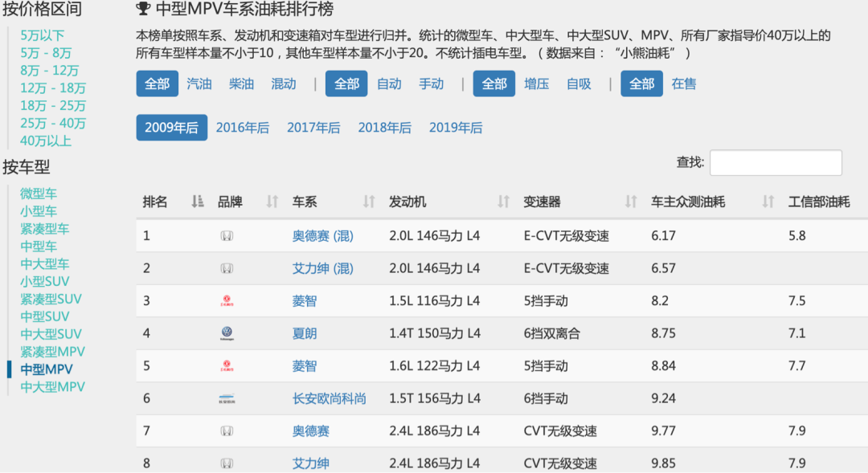This screenshot has width=868, height=473.
Task: Open the 菱智 1.6L model link
Action: [x=305, y=366]
